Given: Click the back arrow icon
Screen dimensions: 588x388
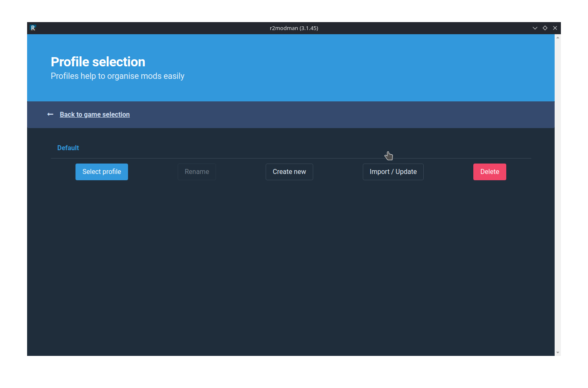Looking at the screenshot, I should tap(50, 114).
